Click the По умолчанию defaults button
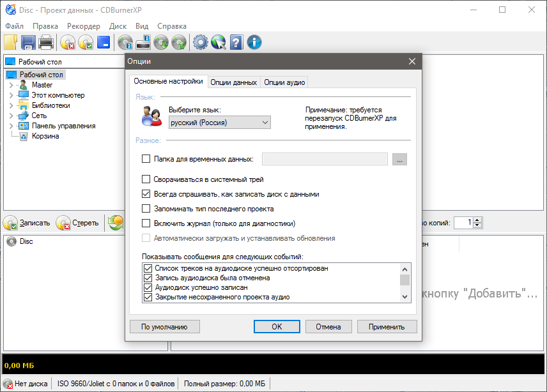 click(165, 327)
